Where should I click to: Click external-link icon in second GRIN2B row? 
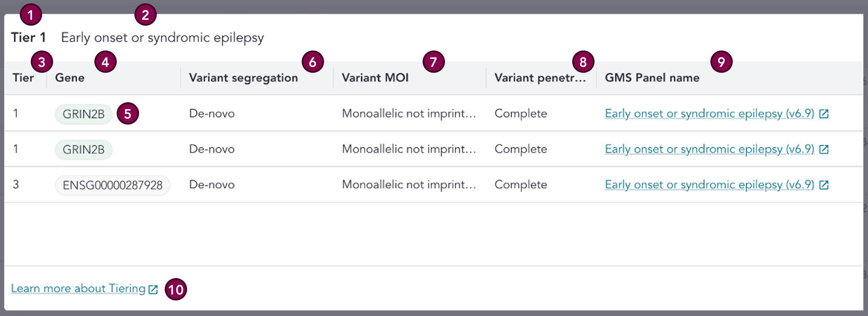pyautogui.click(x=824, y=149)
